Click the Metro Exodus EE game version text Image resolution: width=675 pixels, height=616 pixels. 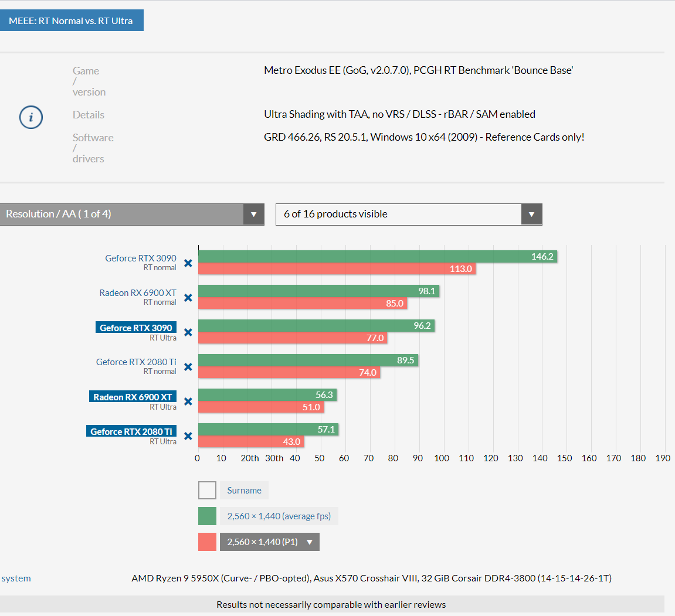tap(419, 70)
